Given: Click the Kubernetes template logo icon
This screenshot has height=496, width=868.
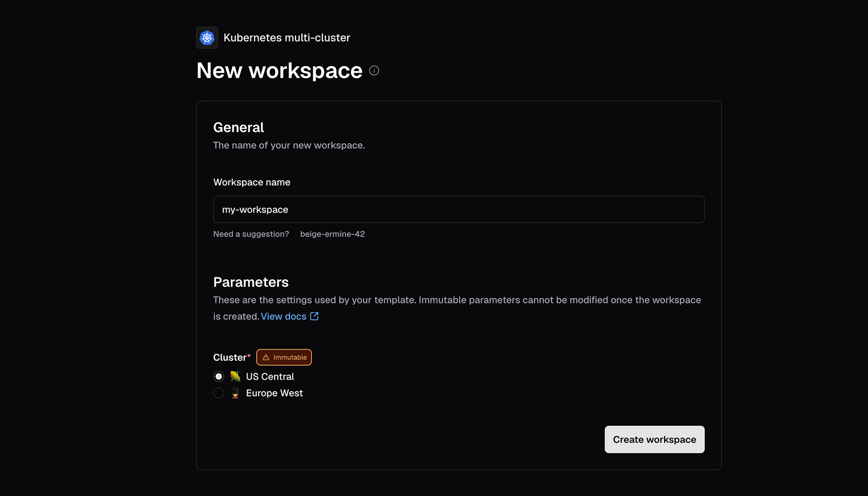Looking at the screenshot, I should (207, 37).
